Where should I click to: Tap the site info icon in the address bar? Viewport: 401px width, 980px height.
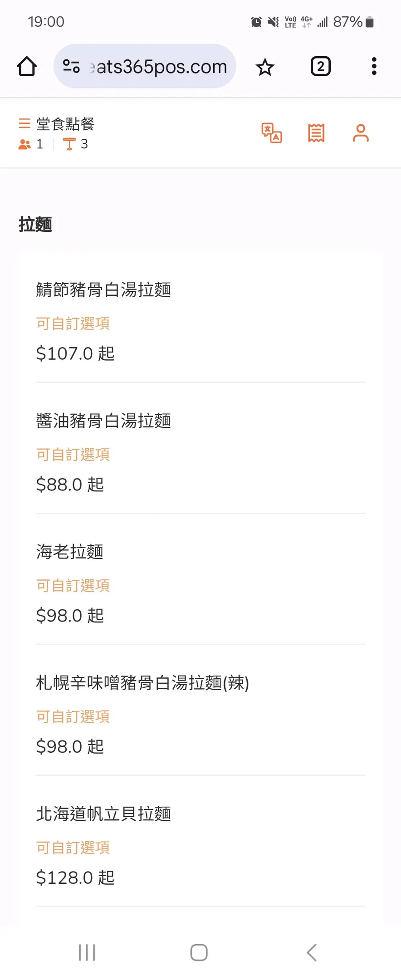tap(71, 67)
